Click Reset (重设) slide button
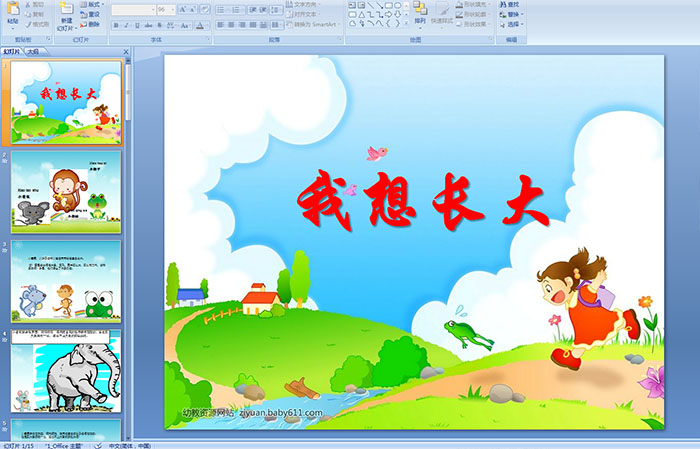The image size is (700, 449). point(90,15)
